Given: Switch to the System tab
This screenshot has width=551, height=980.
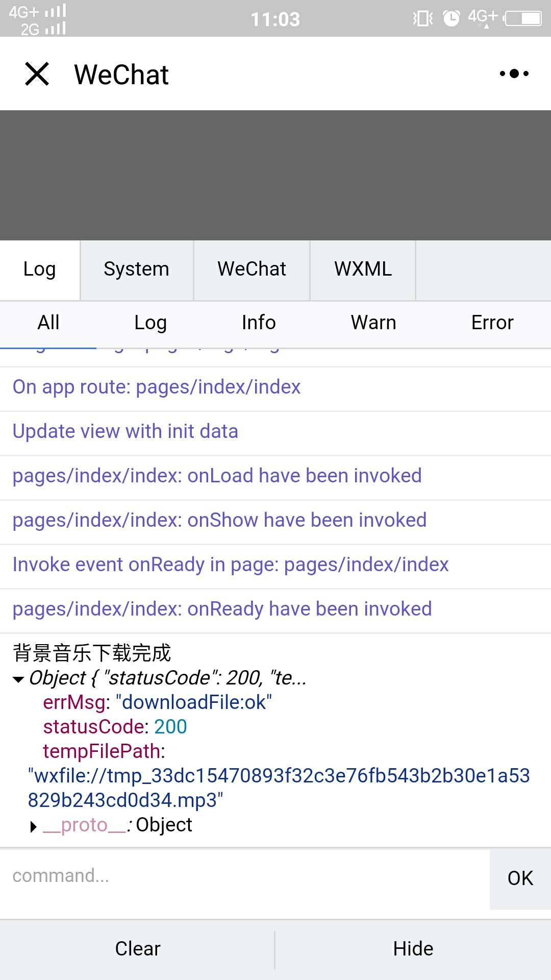Looking at the screenshot, I should pos(137,269).
